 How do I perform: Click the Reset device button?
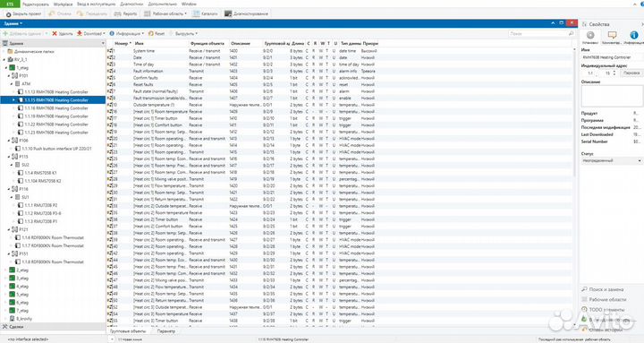pos(157,34)
